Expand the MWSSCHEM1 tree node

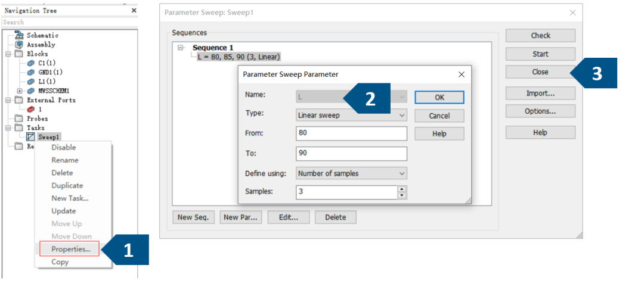pyautogui.click(x=19, y=91)
